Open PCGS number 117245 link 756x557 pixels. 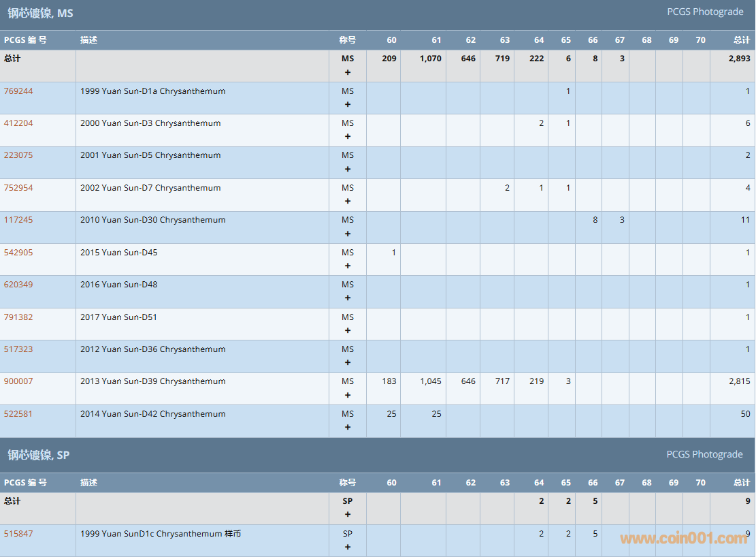point(18,220)
